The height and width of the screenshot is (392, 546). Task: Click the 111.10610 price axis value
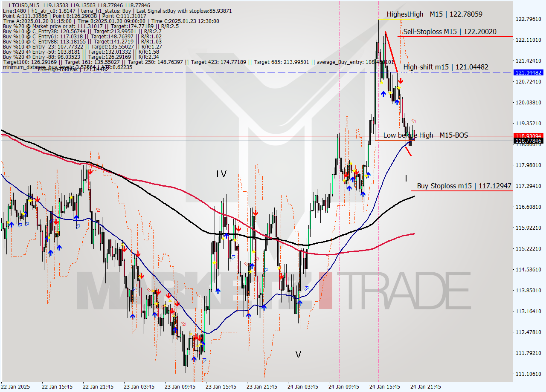click(529, 374)
